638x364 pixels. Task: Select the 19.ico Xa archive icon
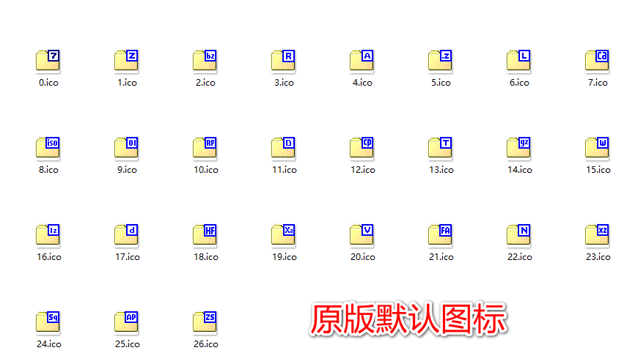(284, 236)
